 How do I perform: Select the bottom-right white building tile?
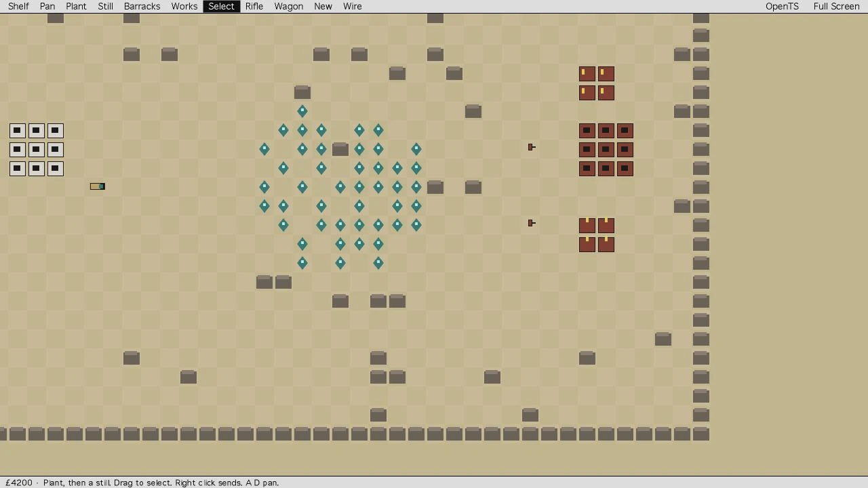[56, 168]
